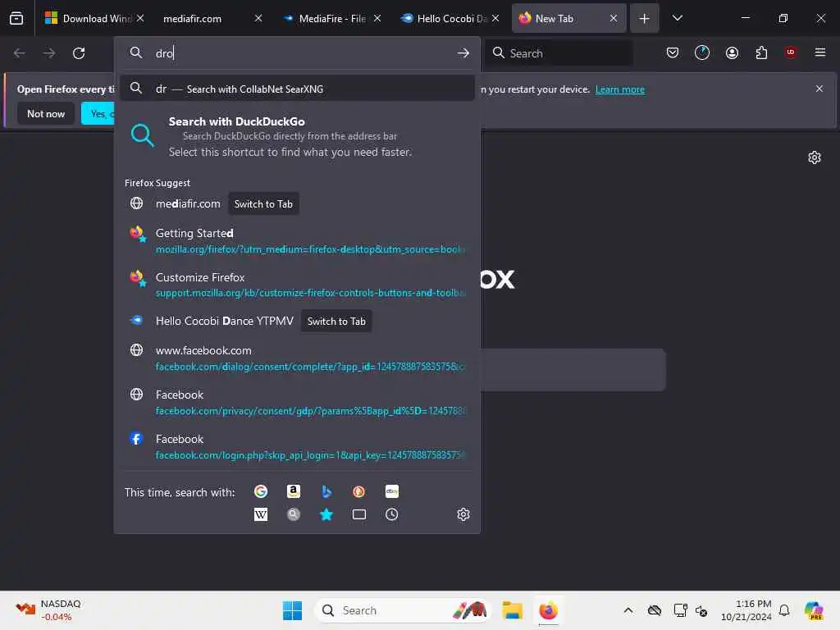Open the Firefox View tab icon
840x630 pixels.
(16, 18)
